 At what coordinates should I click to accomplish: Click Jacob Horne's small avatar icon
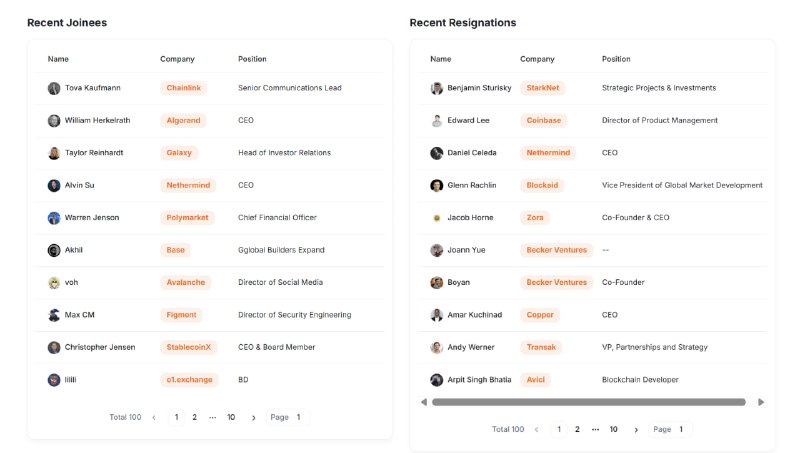click(436, 218)
